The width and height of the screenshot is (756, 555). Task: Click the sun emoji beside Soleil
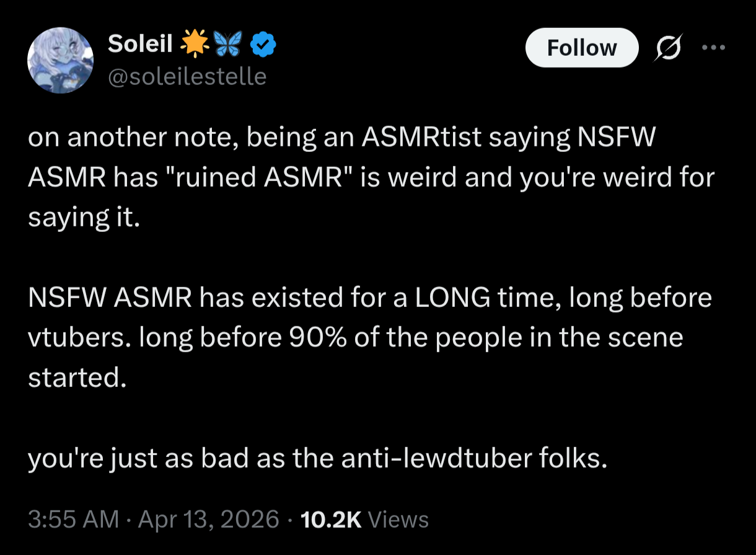[x=193, y=43]
